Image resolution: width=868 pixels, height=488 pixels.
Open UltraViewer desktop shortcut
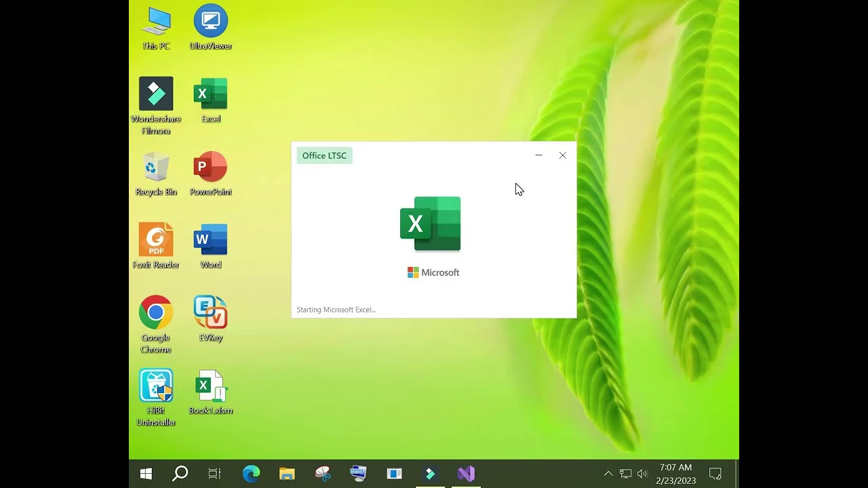(210, 28)
